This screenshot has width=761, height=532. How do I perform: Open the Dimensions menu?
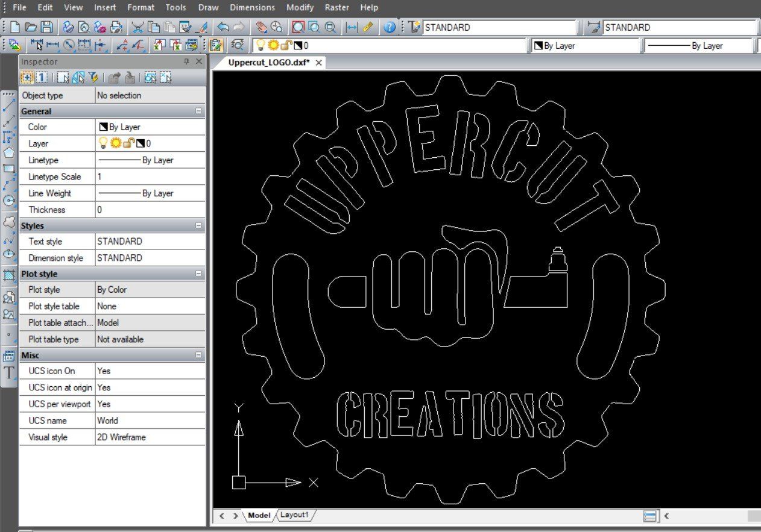[252, 7]
